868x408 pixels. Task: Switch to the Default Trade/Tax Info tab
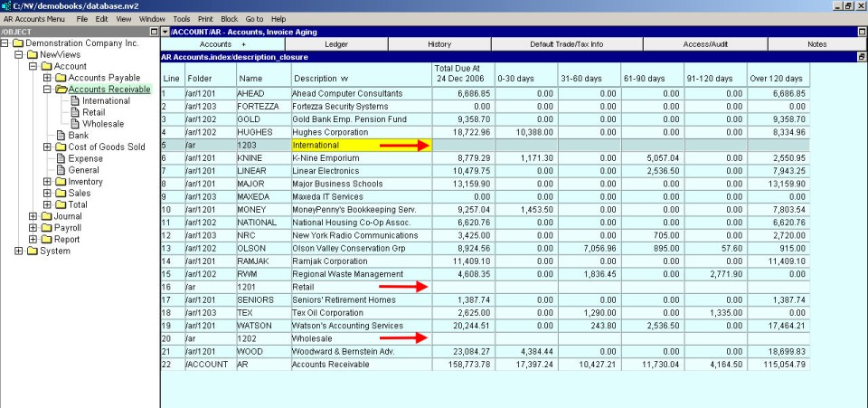(x=566, y=44)
